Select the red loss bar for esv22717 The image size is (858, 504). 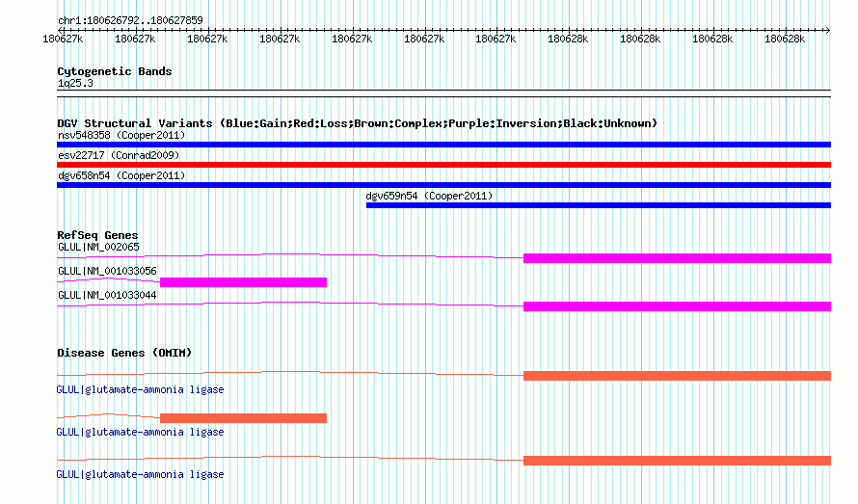click(443, 165)
